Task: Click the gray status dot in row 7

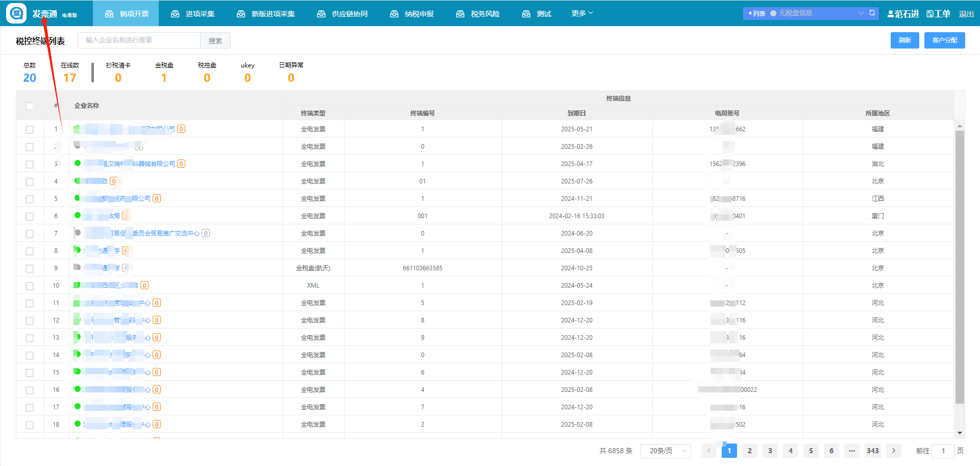Action: pyautogui.click(x=78, y=233)
